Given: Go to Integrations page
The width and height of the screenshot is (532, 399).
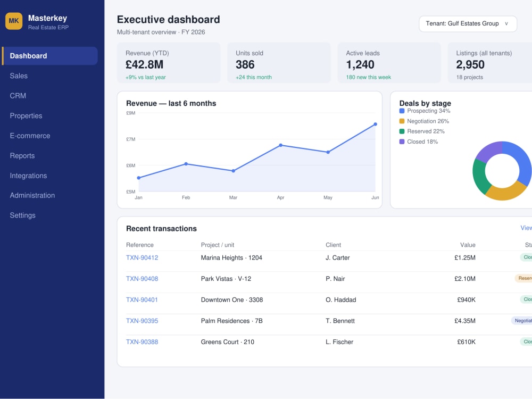Looking at the screenshot, I should point(29,176).
